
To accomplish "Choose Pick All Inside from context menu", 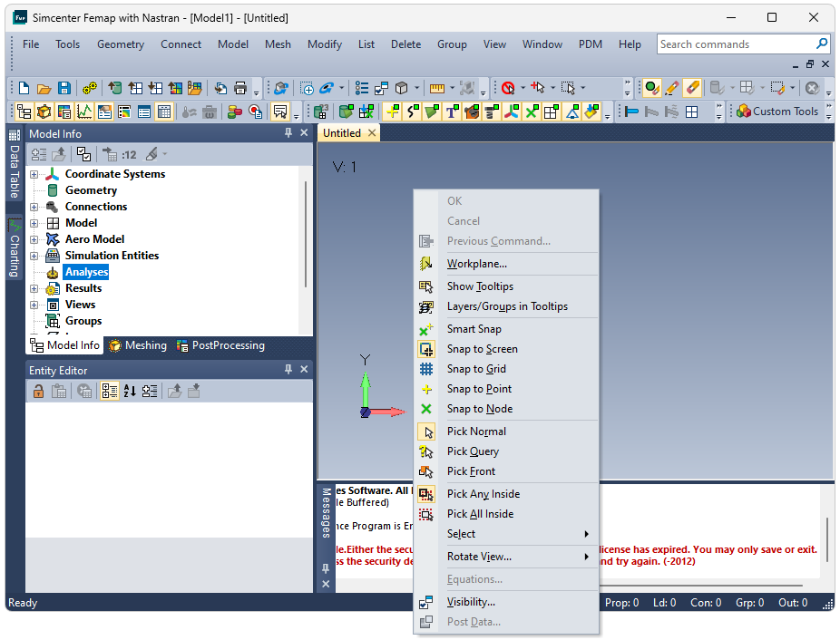I will tap(507, 514).
